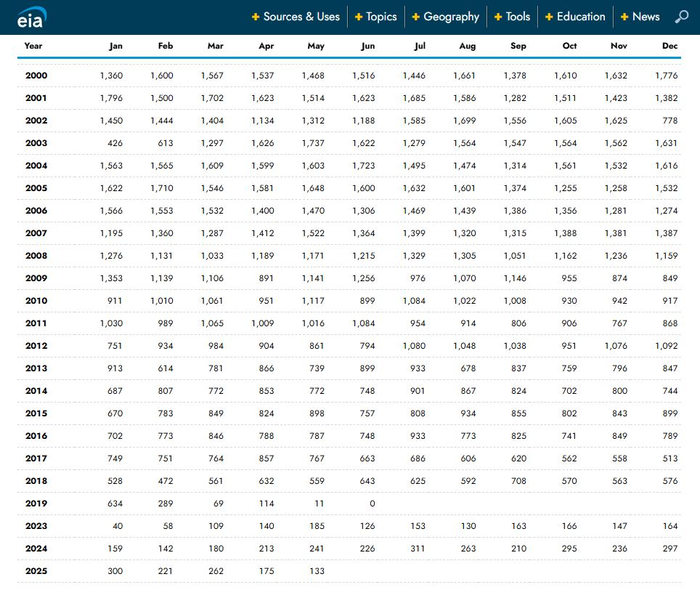Select the 2016 row label
Screen dimensions: 700x598
(x=36, y=436)
